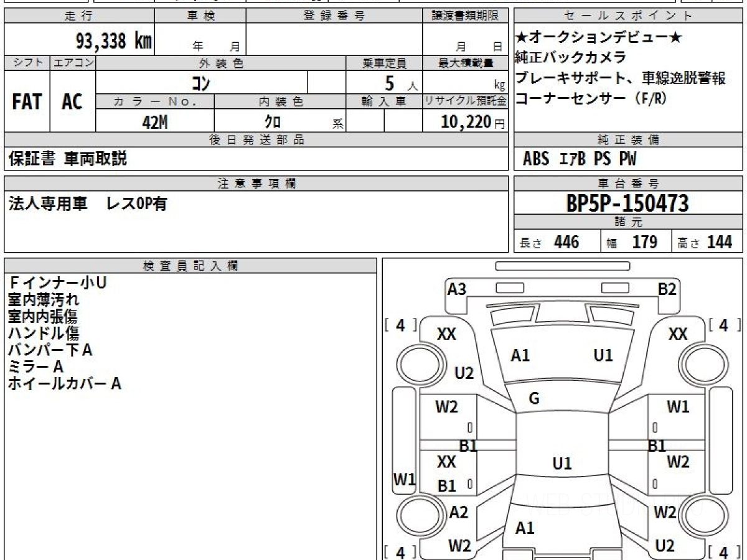Click the 走行 column header

(79, 16)
